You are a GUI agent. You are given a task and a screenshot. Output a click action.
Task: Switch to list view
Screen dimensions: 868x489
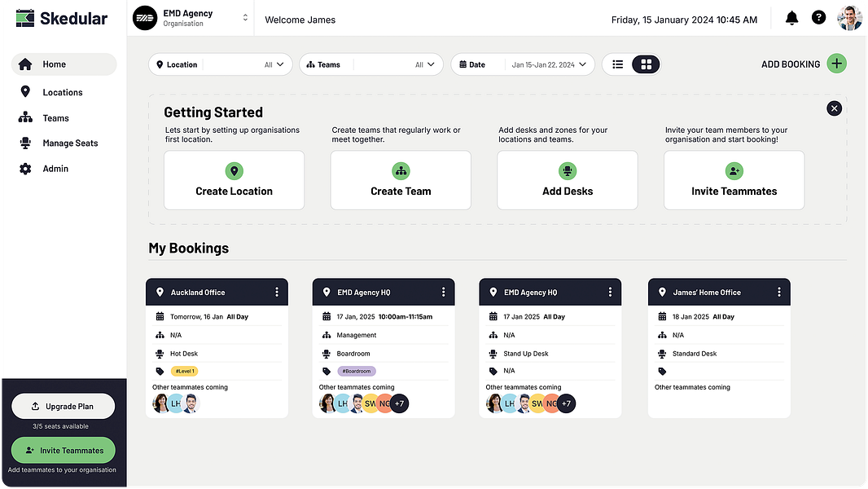pyautogui.click(x=618, y=64)
